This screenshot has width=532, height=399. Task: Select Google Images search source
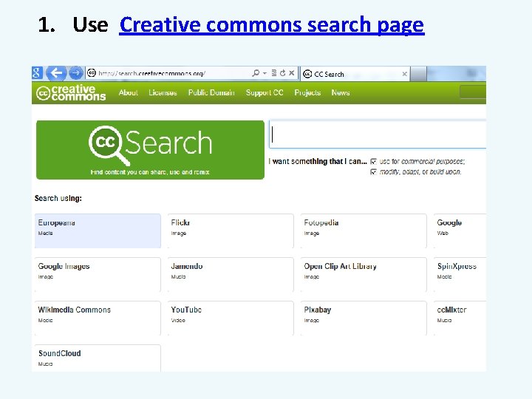[98, 274]
